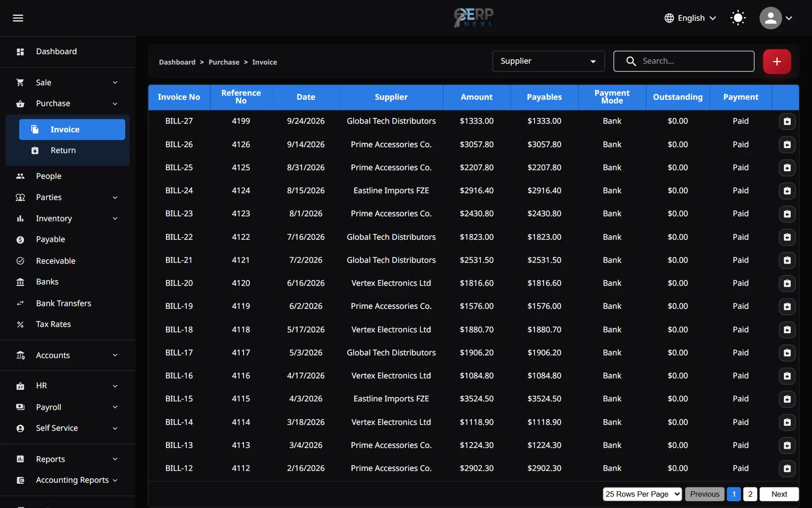
Task: Collapse the Purchase menu chevron
Action: coord(115,104)
